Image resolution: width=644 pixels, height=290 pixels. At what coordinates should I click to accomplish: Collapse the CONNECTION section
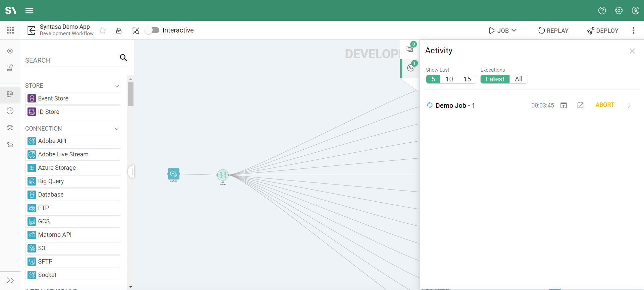click(x=117, y=129)
